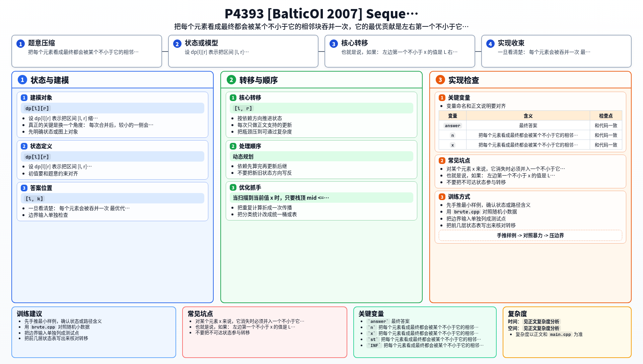643x364 pixels.
Task: Click 把分类统计改成统一桶或表 bullet
Action: [x=267, y=214]
